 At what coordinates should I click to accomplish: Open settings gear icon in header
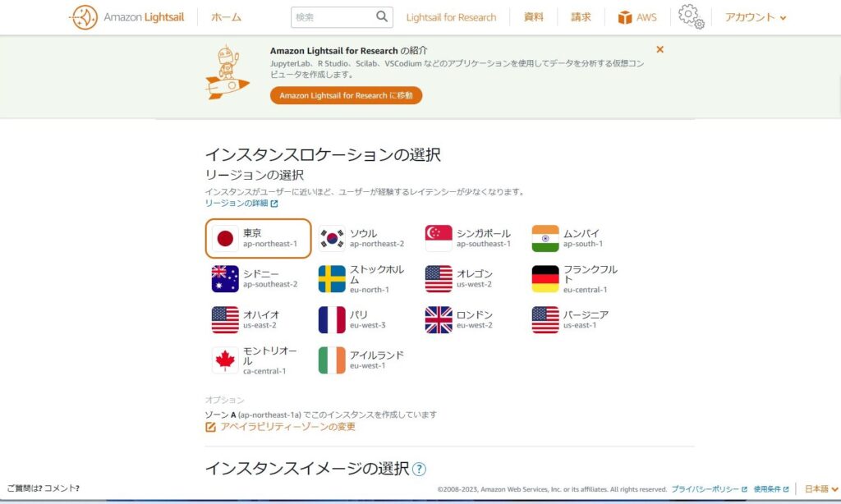pos(691,16)
